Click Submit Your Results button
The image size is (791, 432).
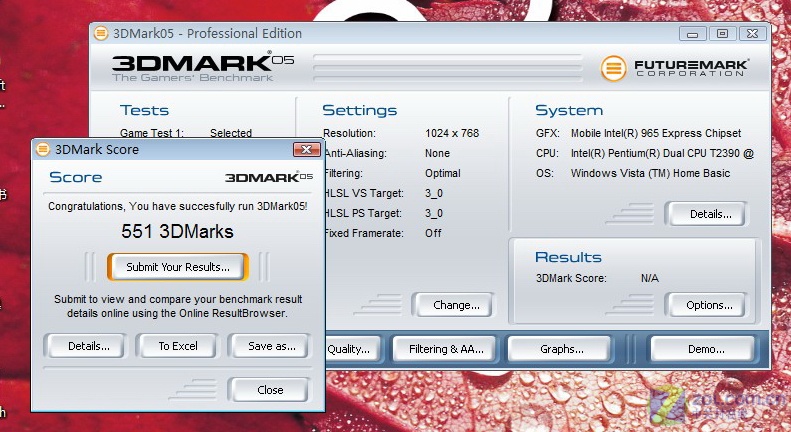(178, 267)
